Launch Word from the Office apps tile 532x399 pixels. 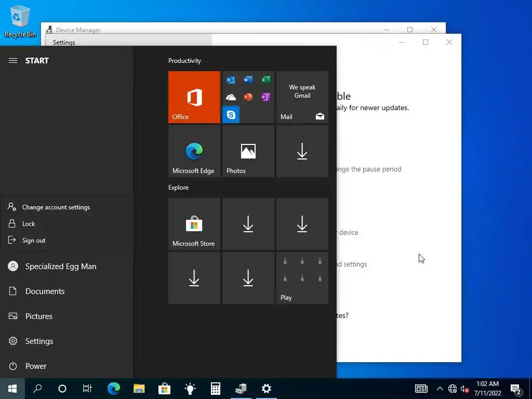[x=248, y=79]
